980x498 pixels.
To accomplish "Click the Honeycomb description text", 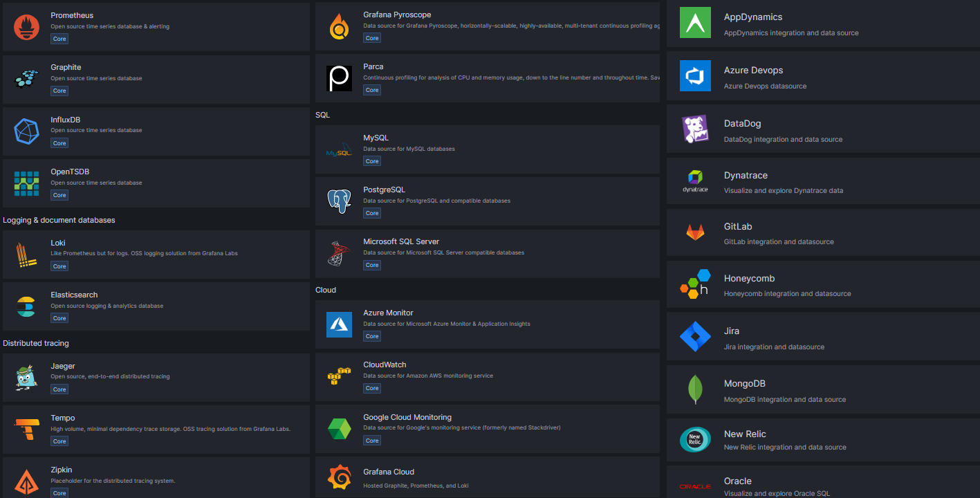I will (x=788, y=293).
